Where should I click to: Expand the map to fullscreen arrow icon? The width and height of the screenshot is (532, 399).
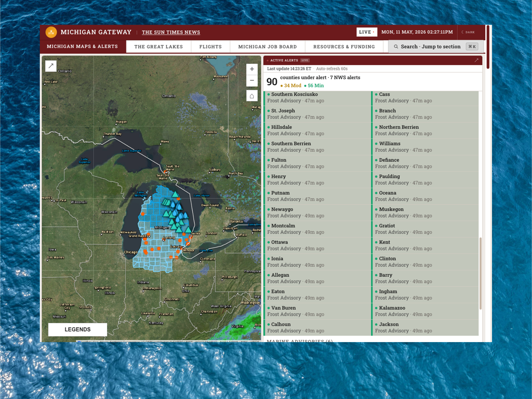click(51, 66)
